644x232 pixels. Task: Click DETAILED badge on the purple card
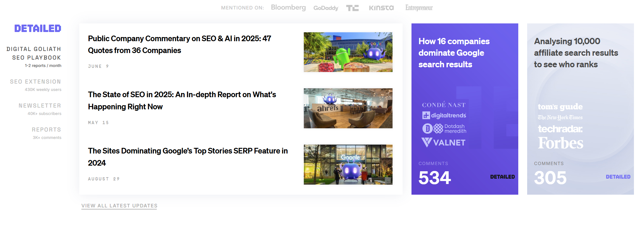(x=503, y=177)
